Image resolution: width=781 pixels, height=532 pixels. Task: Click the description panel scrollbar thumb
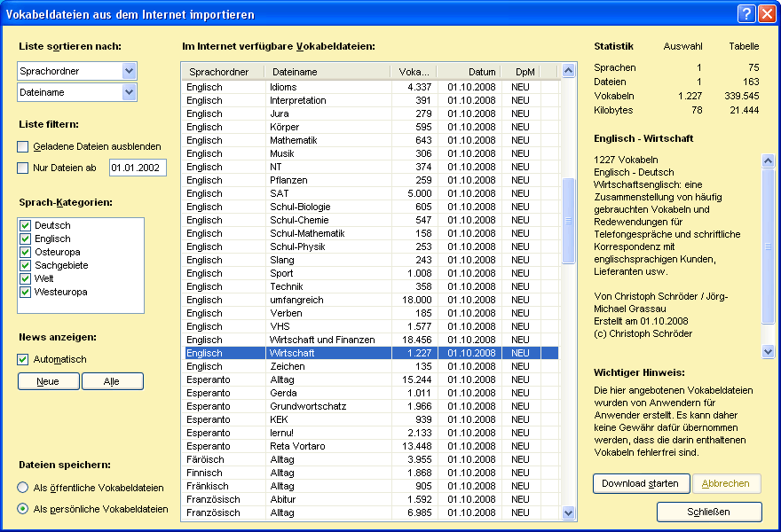(768, 246)
